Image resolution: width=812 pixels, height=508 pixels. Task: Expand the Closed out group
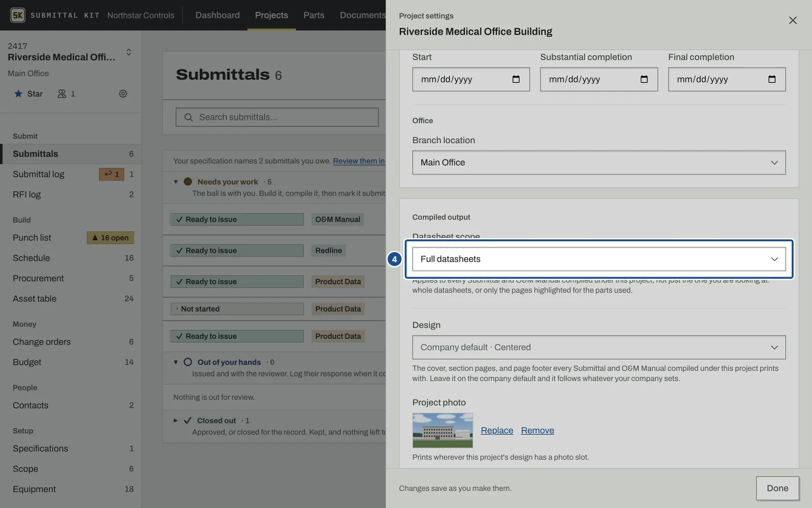(x=176, y=421)
